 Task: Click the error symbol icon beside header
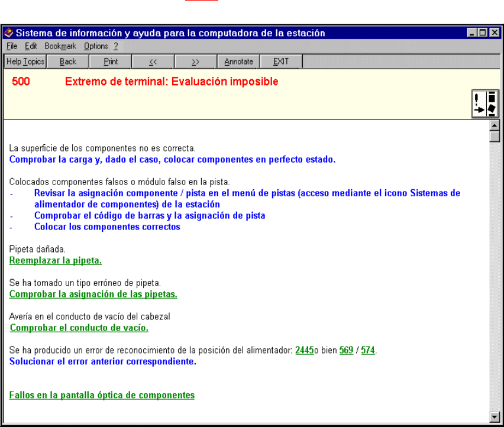[x=485, y=103]
